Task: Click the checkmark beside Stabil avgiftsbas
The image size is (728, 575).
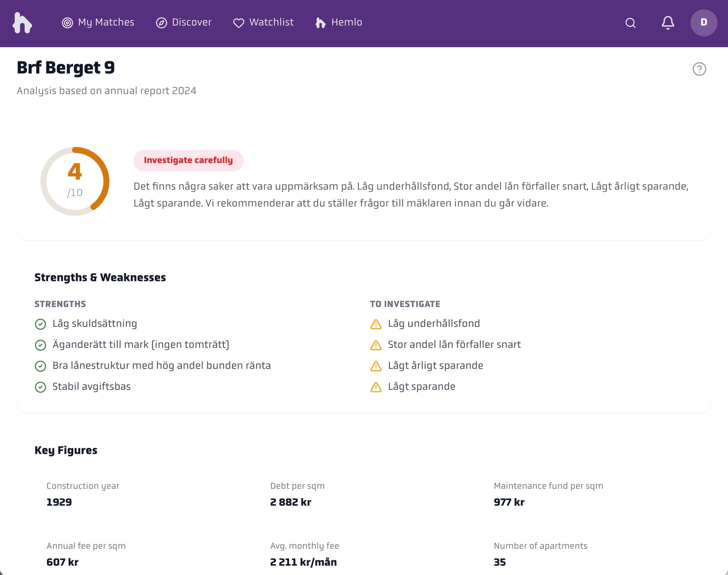Action: pyautogui.click(x=40, y=387)
